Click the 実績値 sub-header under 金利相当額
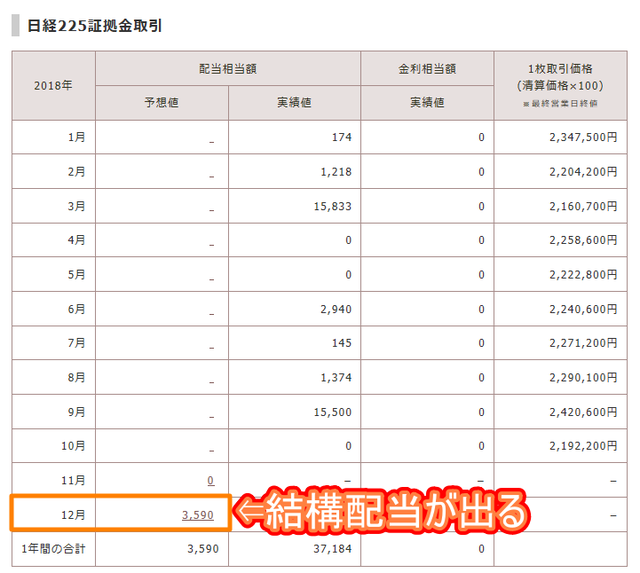Screen dimensions: 640x573 tap(427, 102)
